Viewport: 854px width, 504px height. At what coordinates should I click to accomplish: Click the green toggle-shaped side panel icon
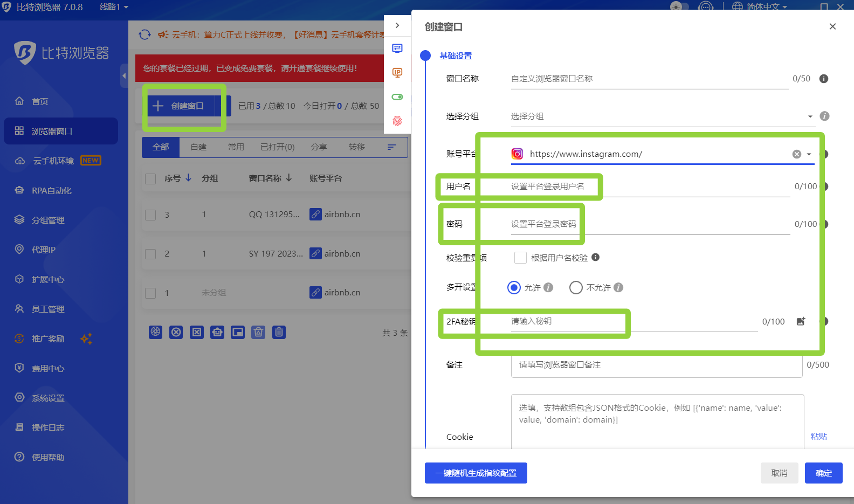click(x=397, y=97)
